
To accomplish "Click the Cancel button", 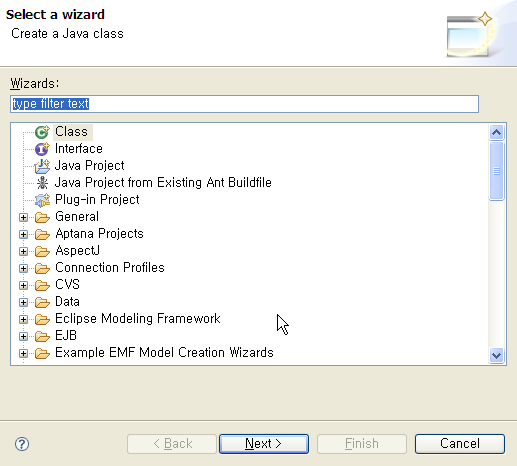I will coord(460,444).
